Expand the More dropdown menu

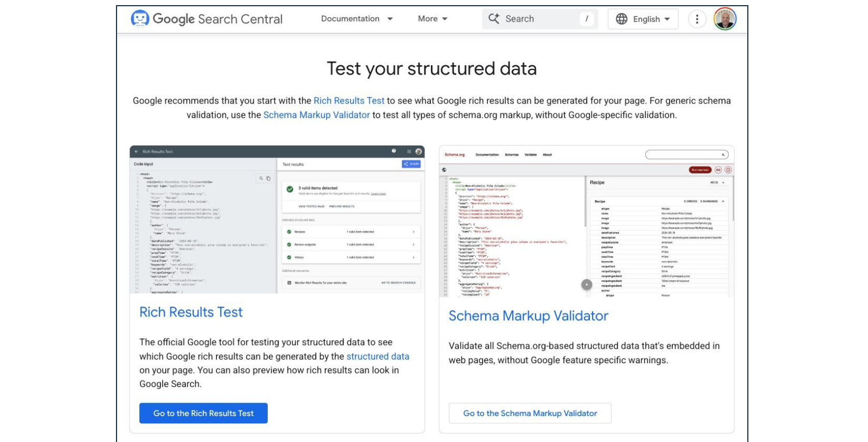(x=432, y=19)
